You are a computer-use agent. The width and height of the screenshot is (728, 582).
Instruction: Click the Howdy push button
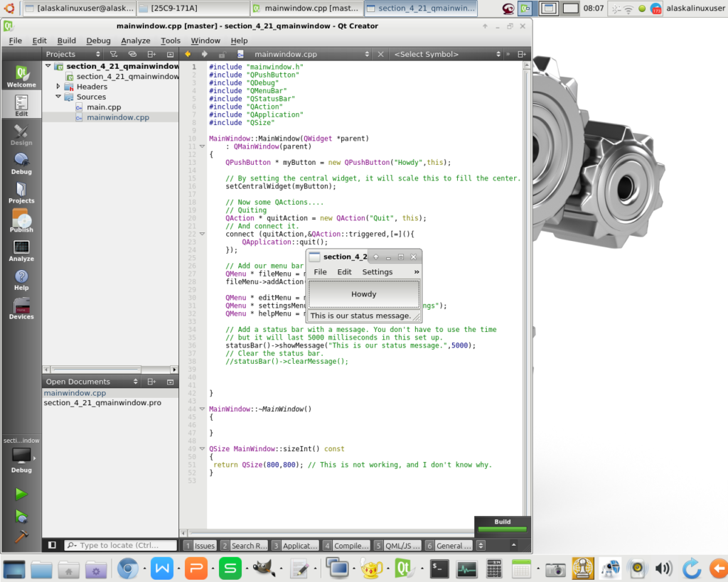pos(363,294)
